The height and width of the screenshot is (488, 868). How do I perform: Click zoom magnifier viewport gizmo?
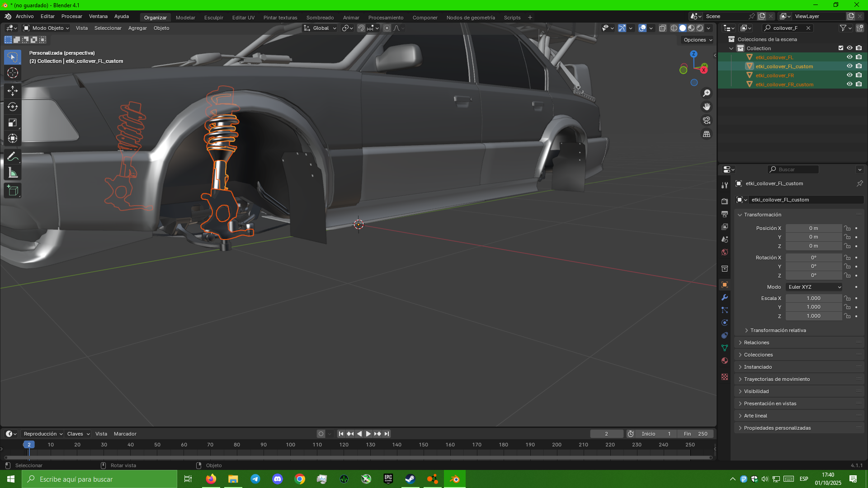click(x=707, y=93)
